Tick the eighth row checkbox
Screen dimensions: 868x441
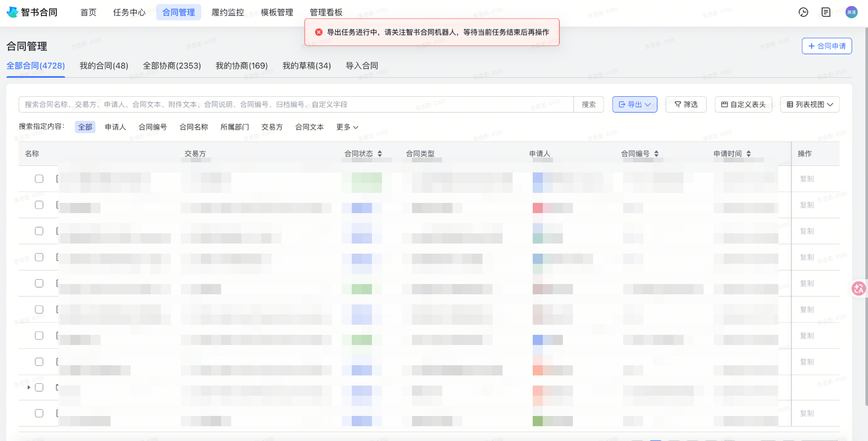click(39, 362)
